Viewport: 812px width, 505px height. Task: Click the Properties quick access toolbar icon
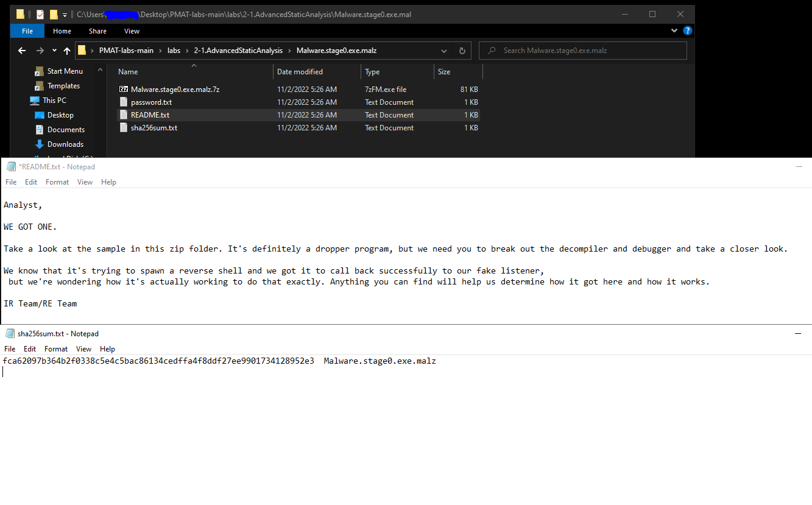[40, 14]
